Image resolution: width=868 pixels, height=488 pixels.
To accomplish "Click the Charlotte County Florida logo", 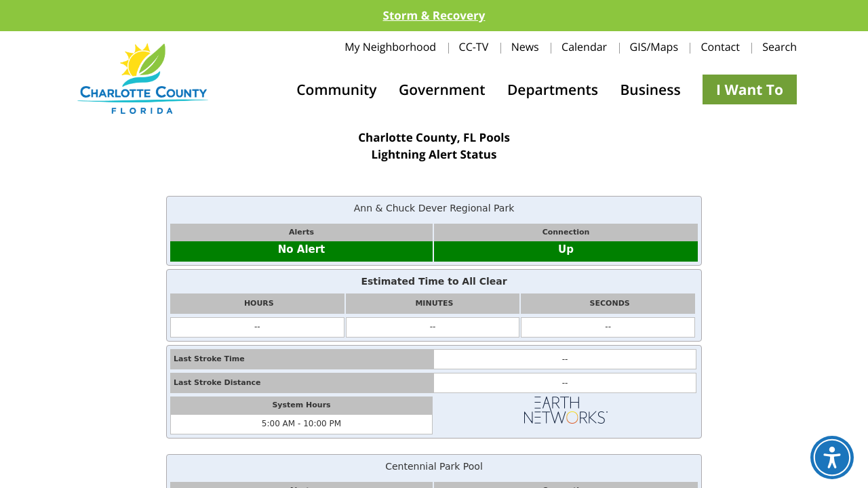I will coord(142,77).
